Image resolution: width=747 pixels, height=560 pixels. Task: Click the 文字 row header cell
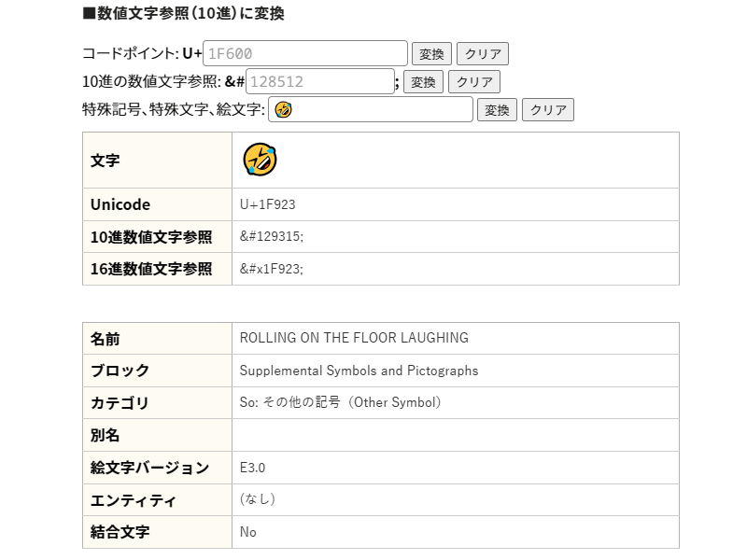[157, 160]
